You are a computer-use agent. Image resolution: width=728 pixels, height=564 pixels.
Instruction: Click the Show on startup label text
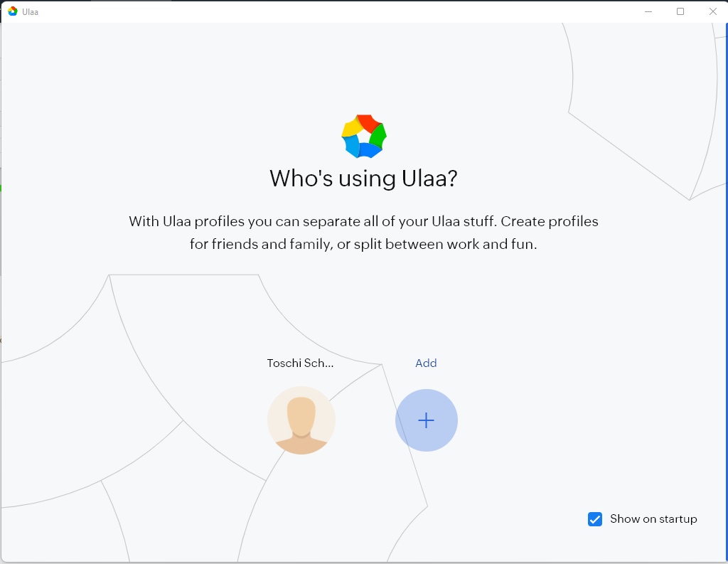(x=653, y=519)
